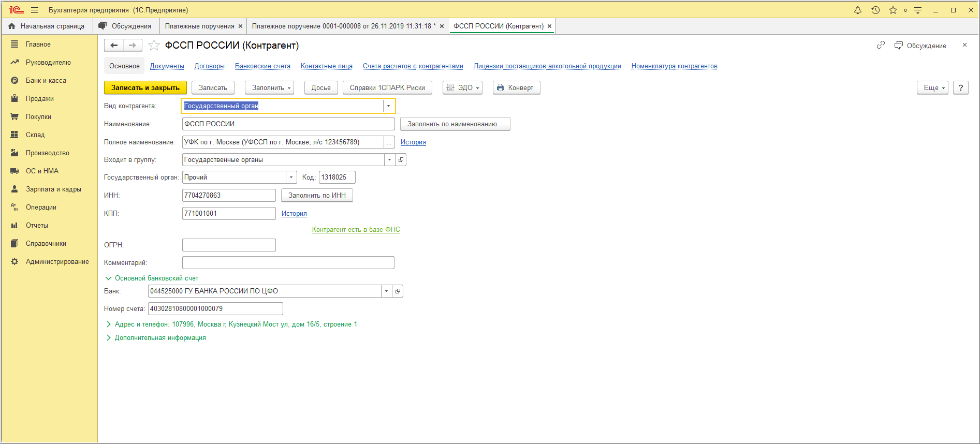Image resolution: width=980 pixels, height=444 pixels.
Task: Click Записать и закрыть button
Action: [145, 88]
